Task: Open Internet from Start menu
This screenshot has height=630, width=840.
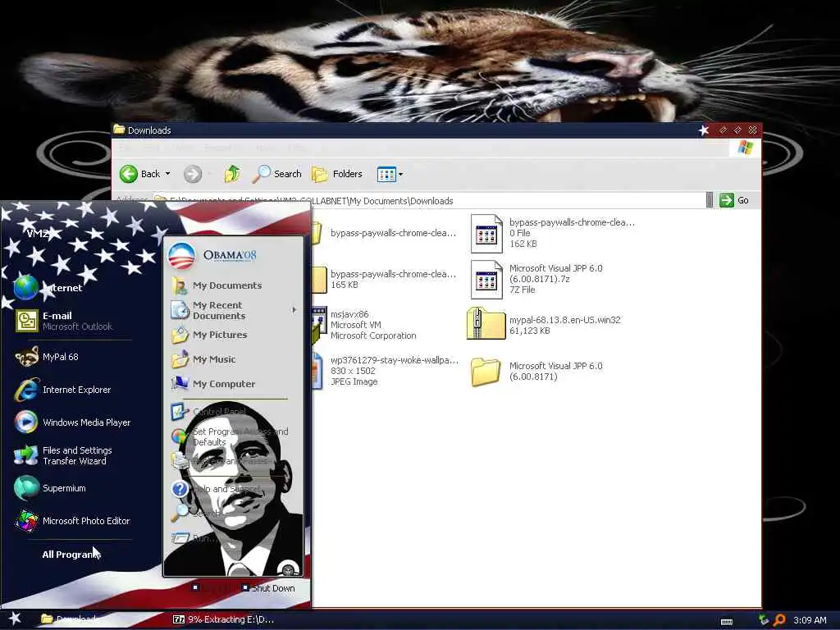Action: 48,288
